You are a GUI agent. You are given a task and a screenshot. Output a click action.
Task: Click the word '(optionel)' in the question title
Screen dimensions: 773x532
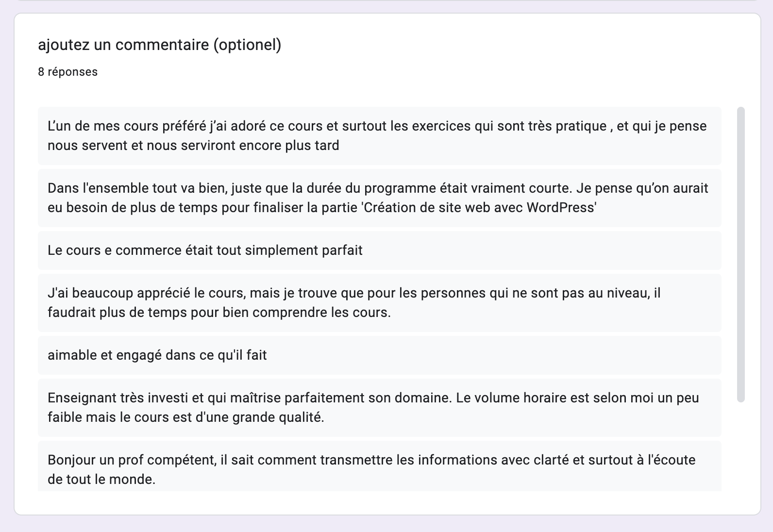[x=247, y=45]
